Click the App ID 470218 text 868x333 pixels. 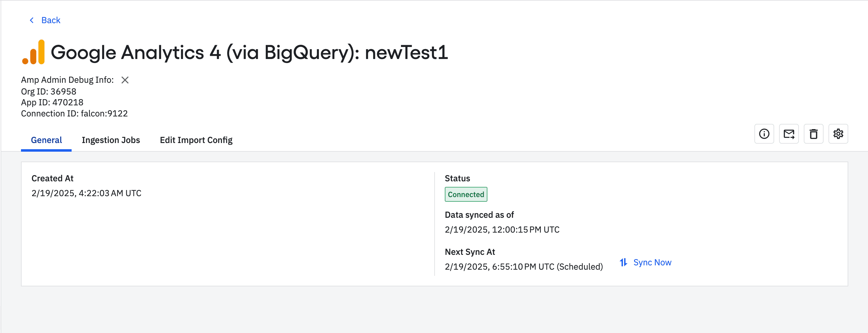point(52,102)
